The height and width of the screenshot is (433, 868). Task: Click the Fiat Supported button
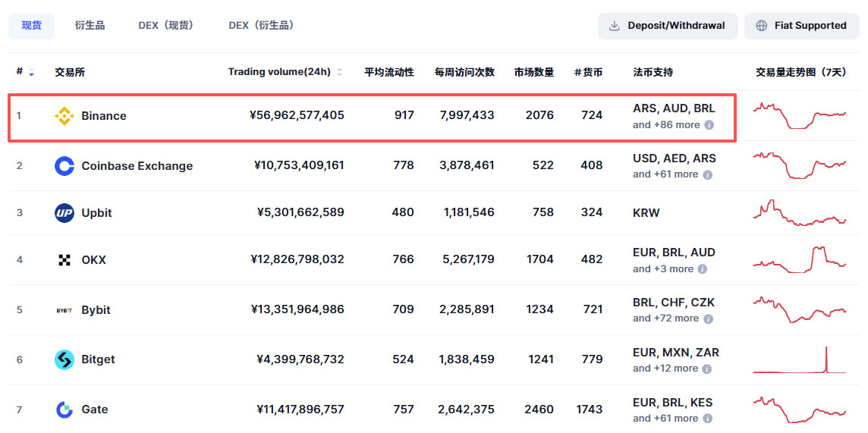pos(801,26)
